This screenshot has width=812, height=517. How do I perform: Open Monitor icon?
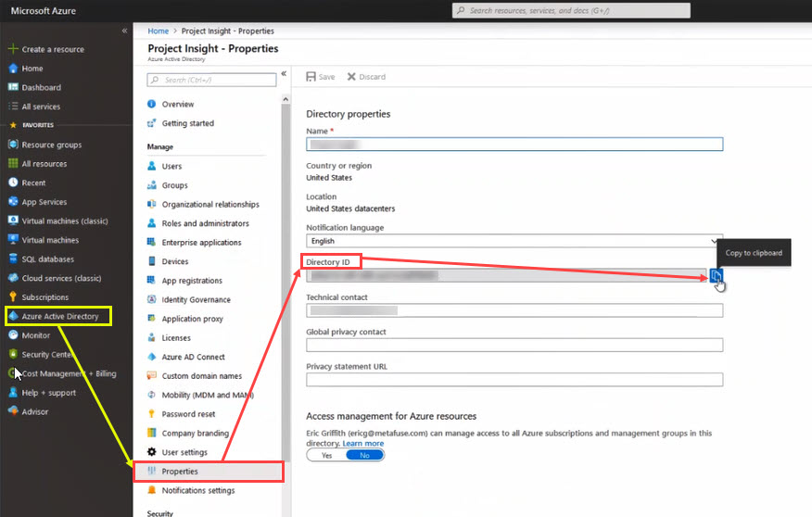[x=13, y=335]
